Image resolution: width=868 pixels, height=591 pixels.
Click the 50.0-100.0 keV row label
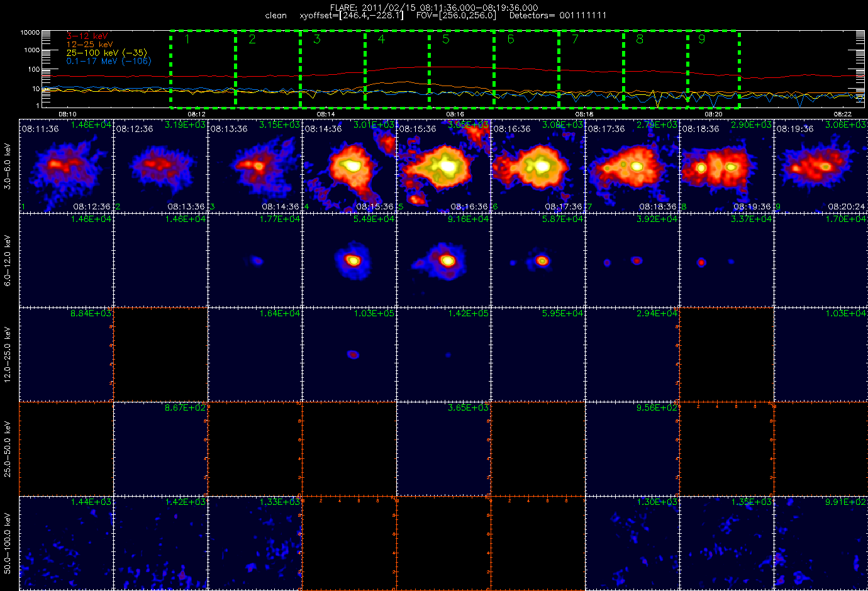pos(8,543)
